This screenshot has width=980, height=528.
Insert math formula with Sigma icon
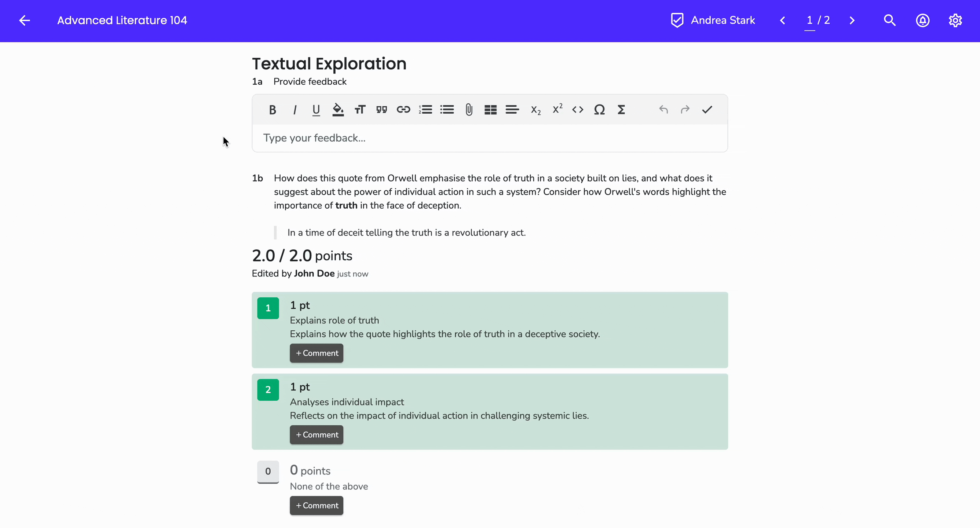(x=621, y=110)
